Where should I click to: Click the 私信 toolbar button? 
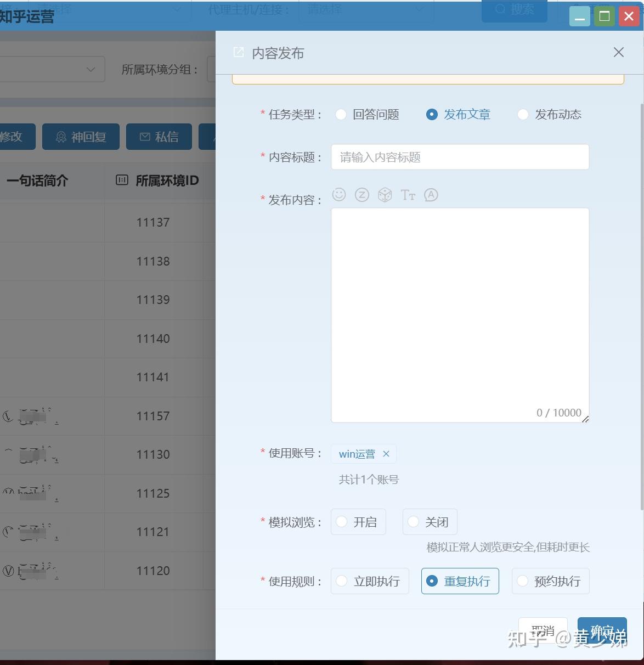tap(159, 137)
